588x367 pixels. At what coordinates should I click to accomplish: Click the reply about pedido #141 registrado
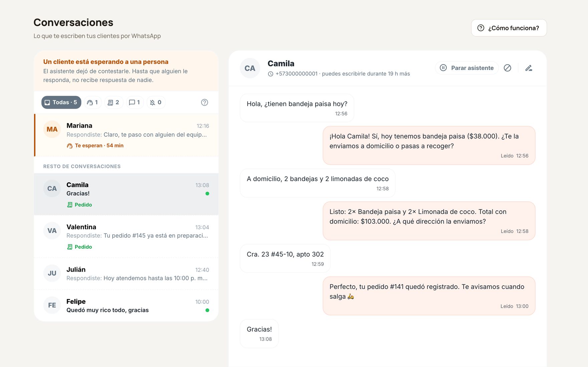point(429,296)
